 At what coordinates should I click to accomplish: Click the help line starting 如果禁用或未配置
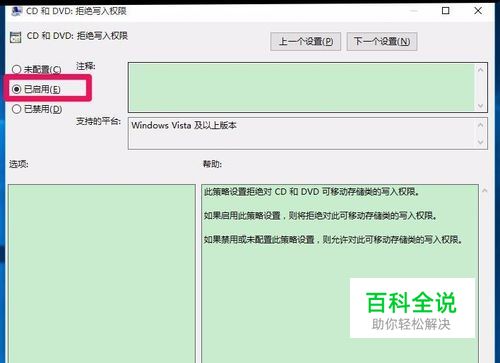click(333, 240)
